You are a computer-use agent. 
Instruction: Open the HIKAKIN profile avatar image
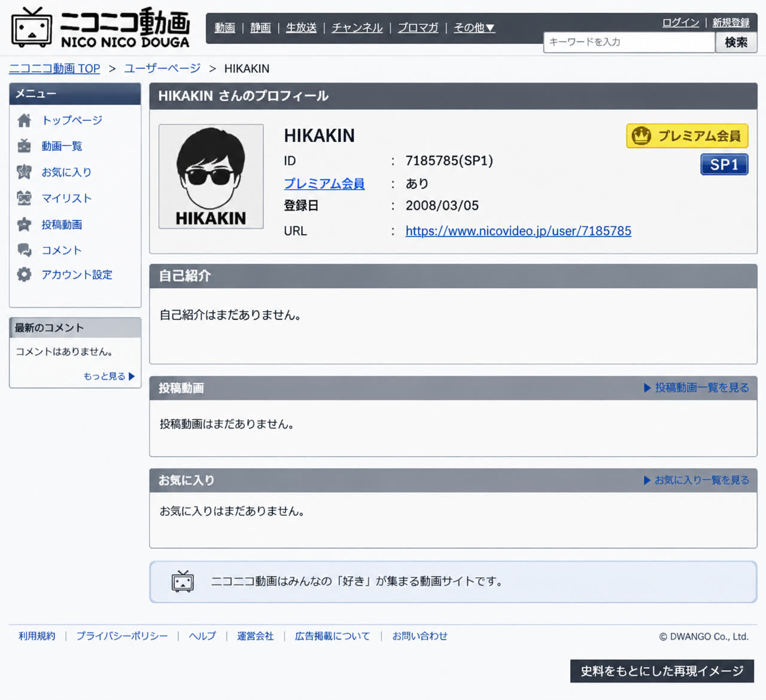(211, 176)
